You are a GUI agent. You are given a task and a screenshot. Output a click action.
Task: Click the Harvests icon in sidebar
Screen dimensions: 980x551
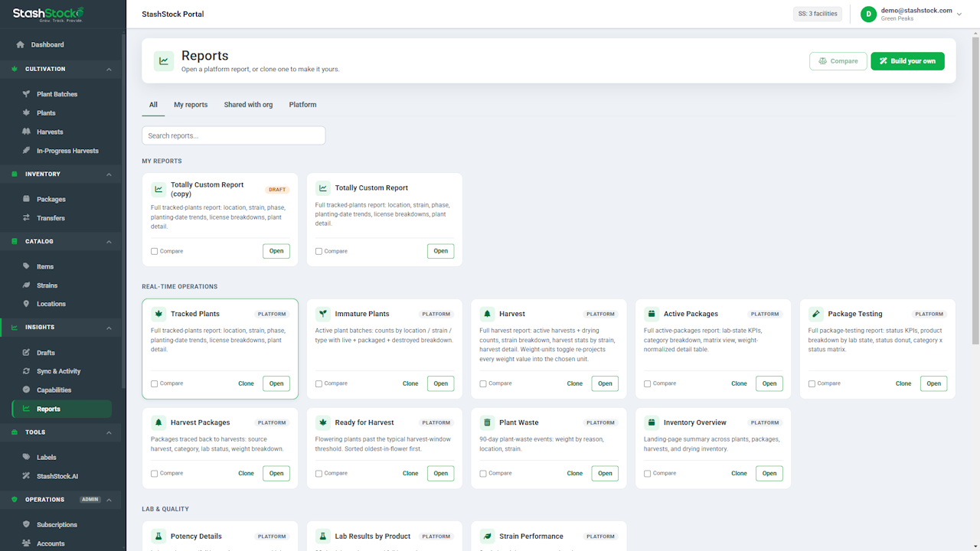point(27,132)
